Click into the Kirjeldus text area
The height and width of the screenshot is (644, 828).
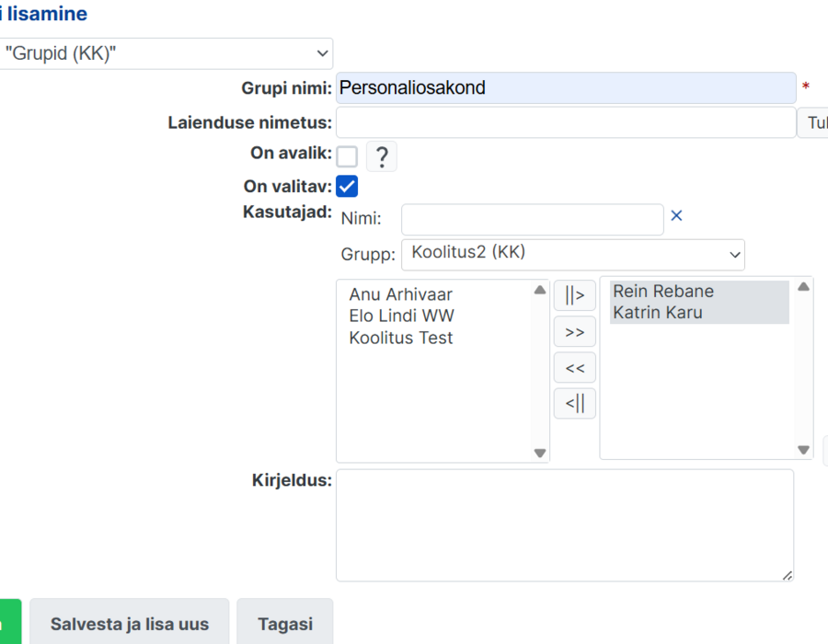click(565, 525)
